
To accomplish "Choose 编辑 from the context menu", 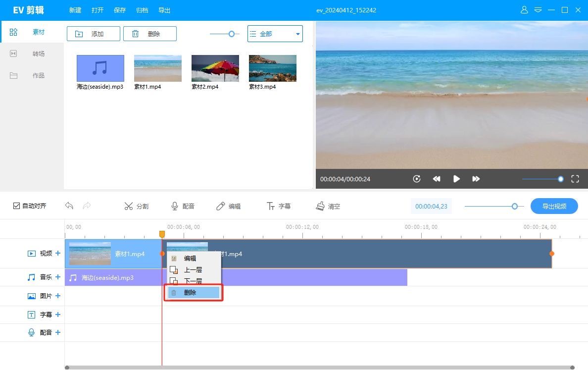I will coord(190,258).
